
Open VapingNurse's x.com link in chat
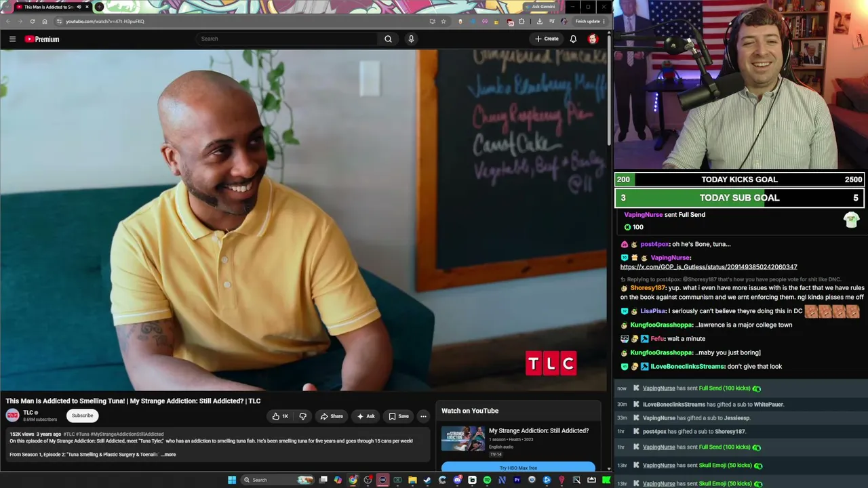(709, 267)
